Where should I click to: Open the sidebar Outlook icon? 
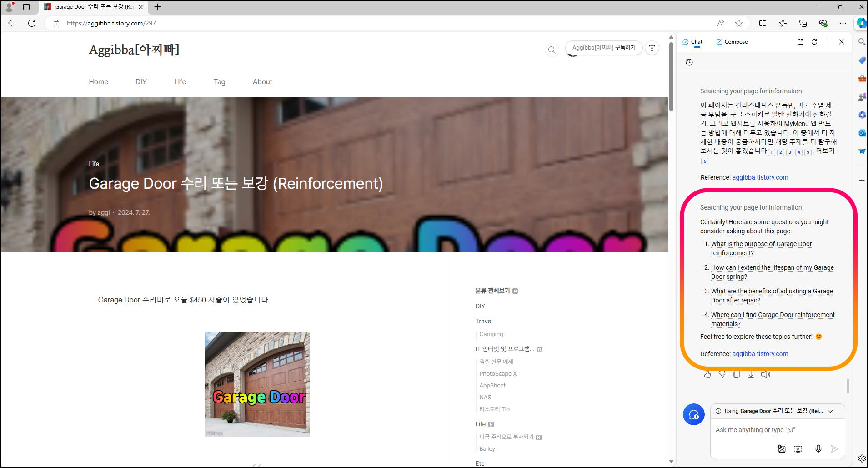862,133
